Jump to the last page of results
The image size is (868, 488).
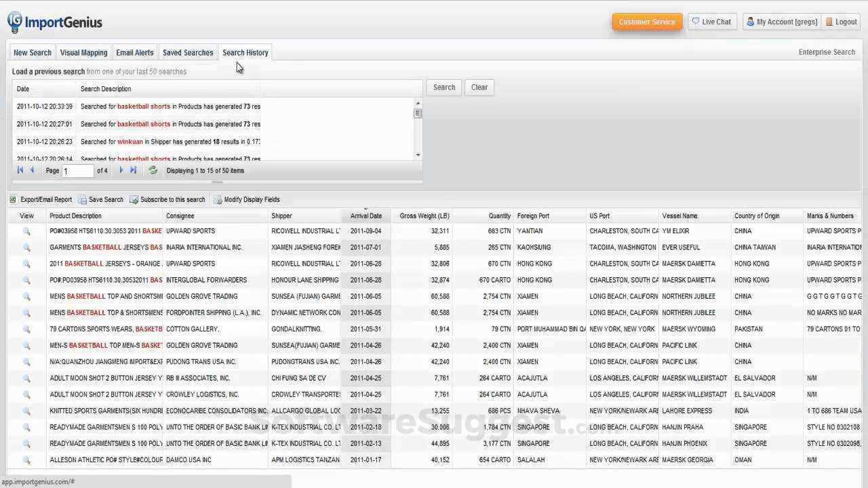click(x=133, y=170)
